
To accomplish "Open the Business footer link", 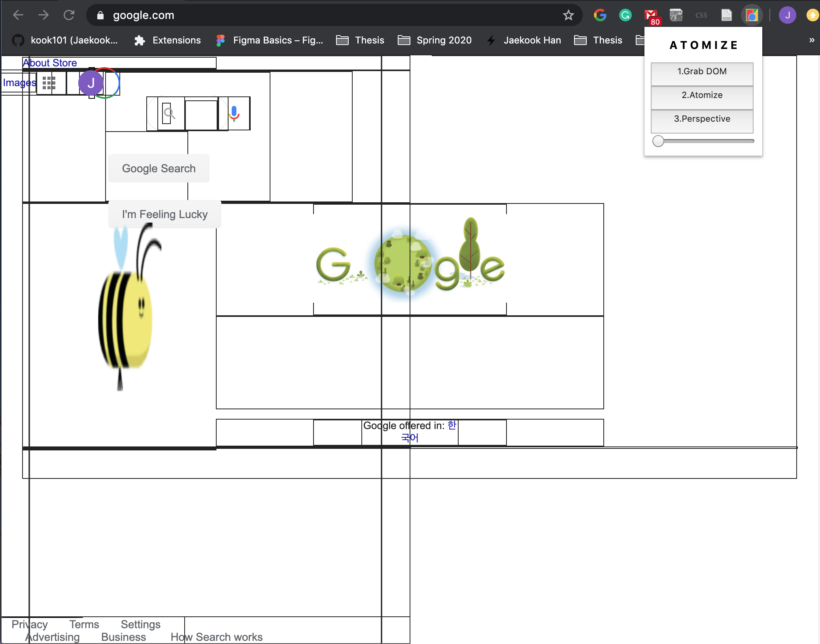I will pyautogui.click(x=124, y=637).
